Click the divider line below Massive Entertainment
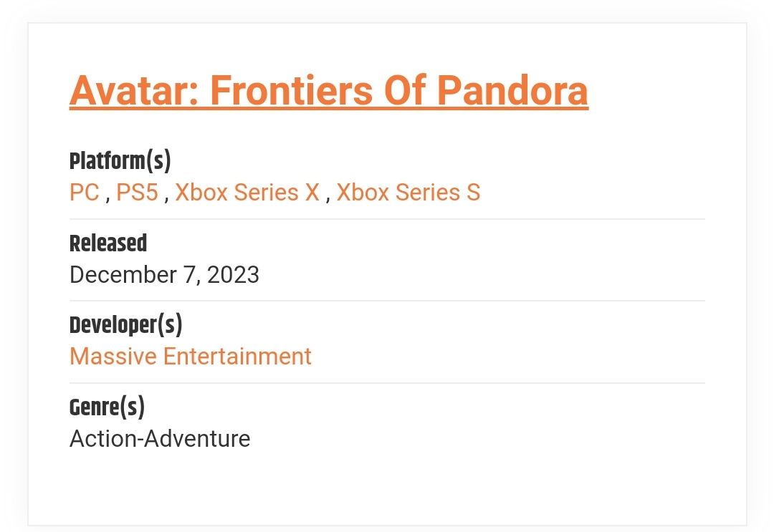The width and height of the screenshot is (774, 532). tap(387, 383)
